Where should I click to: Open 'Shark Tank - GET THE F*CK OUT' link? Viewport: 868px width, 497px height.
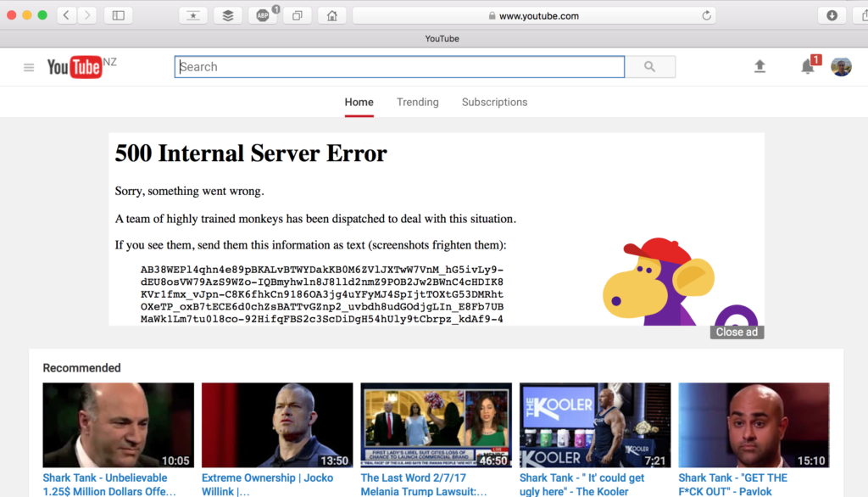pyautogui.click(x=733, y=485)
